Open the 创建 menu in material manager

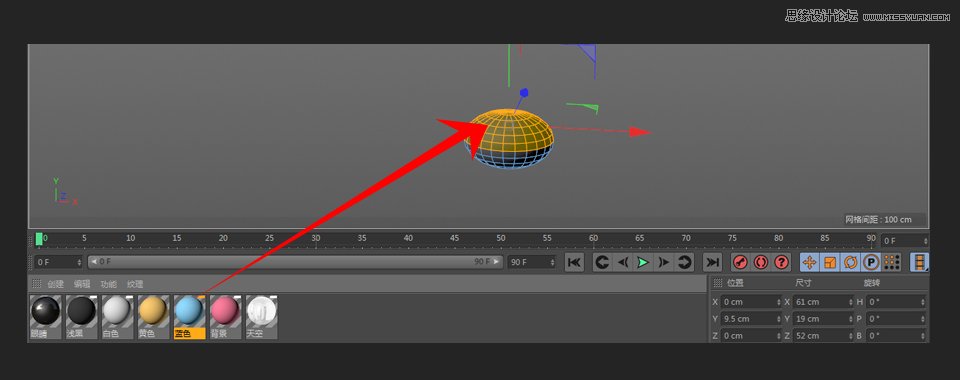pos(56,284)
